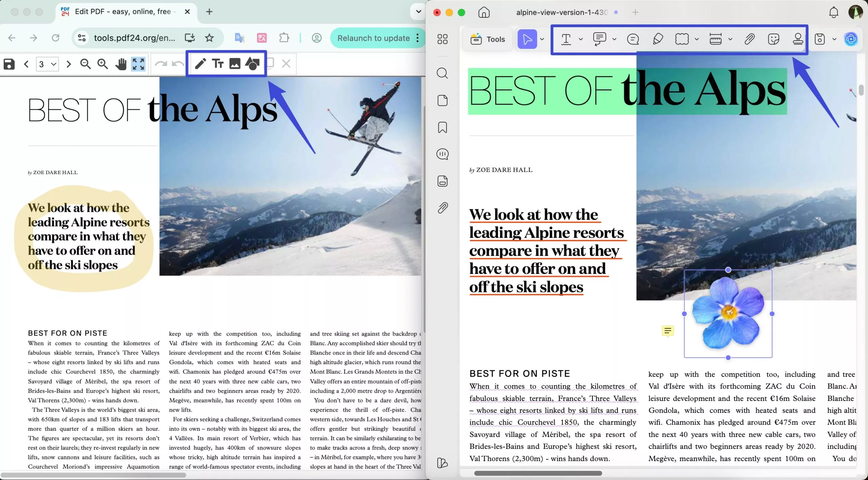The height and width of the screenshot is (480, 868).
Task: Toggle fullscreen view in PDF24 editor
Action: [138, 64]
